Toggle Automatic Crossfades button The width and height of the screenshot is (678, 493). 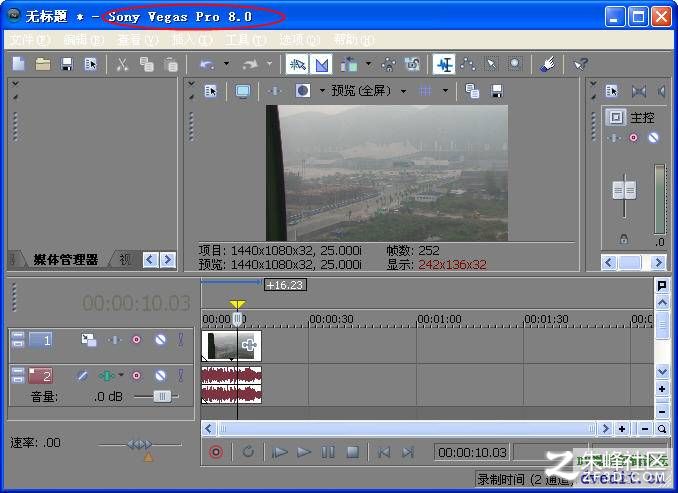coord(321,64)
